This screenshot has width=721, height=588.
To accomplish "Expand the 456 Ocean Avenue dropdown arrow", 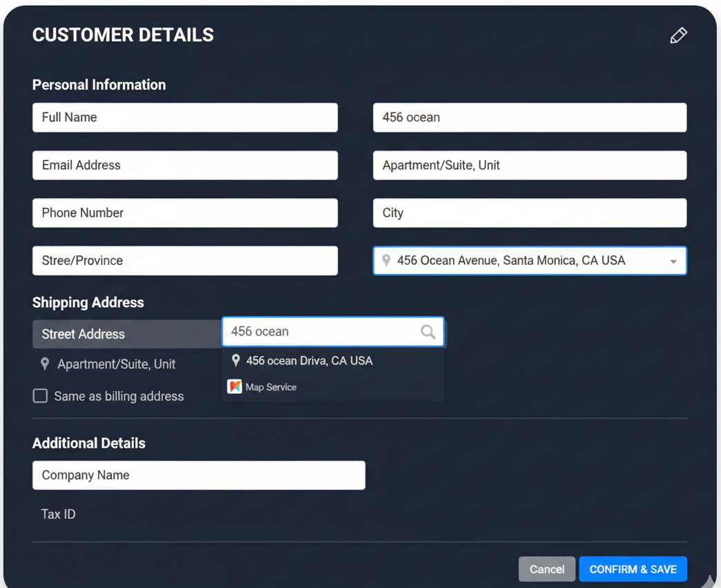I will pyautogui.click(x=673, y=262).
